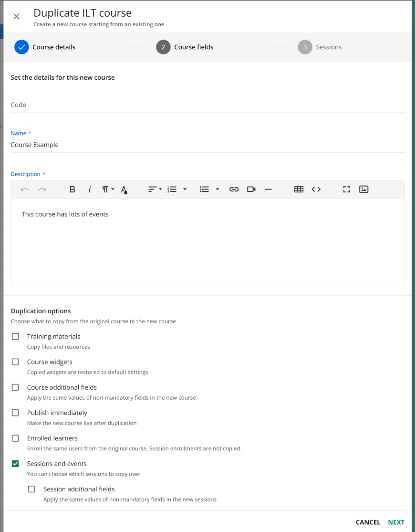Insert a video into the description
The image size is (415, 532).
coord(251,189)
